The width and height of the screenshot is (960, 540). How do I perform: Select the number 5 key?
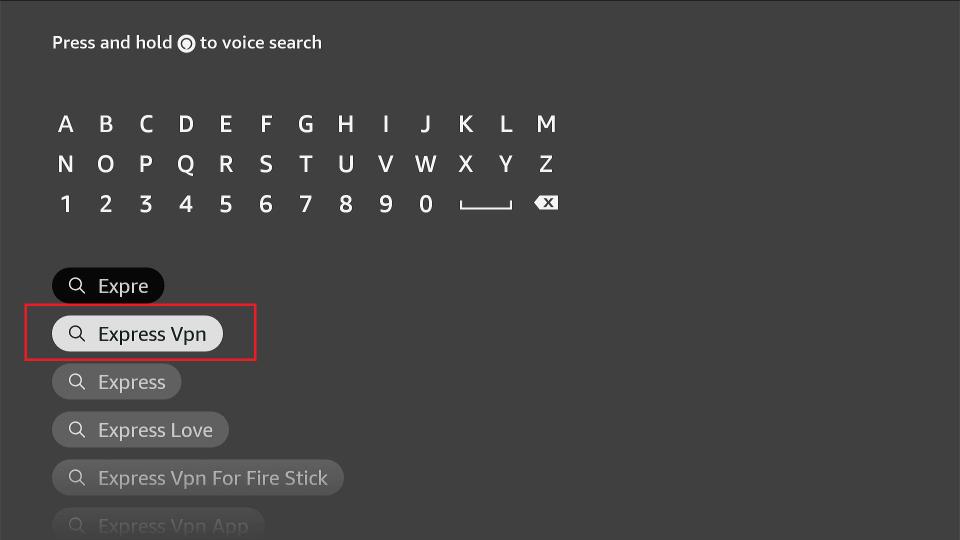pyautogui.click(x=225, y=204)
